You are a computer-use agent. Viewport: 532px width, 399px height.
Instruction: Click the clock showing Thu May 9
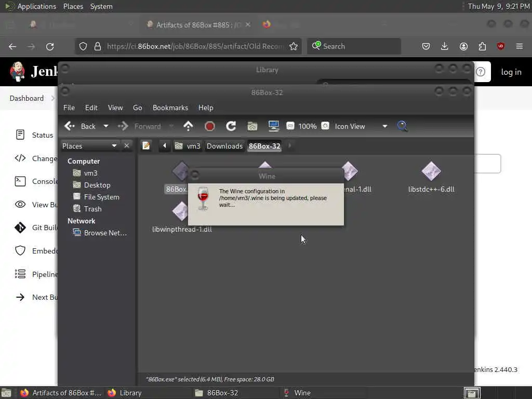pyautogui.click(x=498, y=6)
